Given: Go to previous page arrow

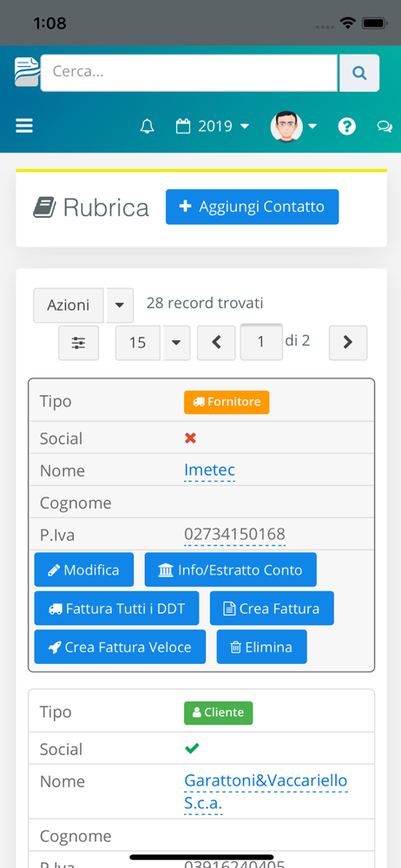Looking at the screenshot, I should point(217,343).
